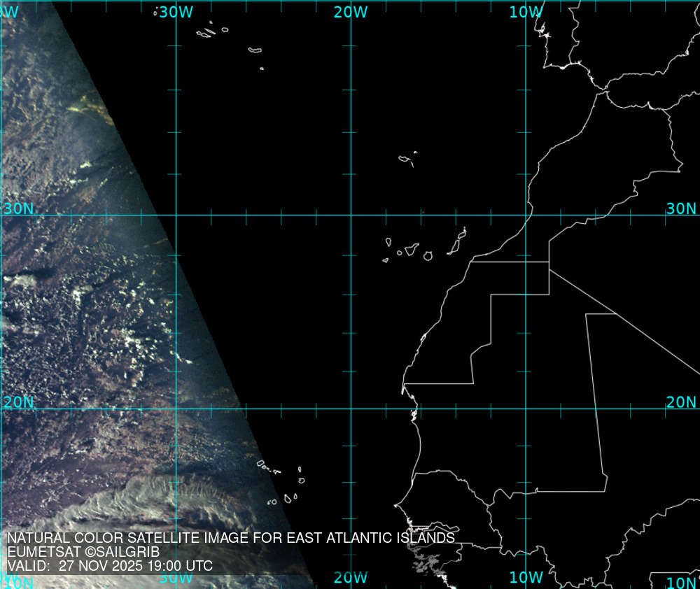The height and width of the screenshot is (589, 700).
Task: Click the 20W longitude label at bottom
Action: click(x=351, y=578)
